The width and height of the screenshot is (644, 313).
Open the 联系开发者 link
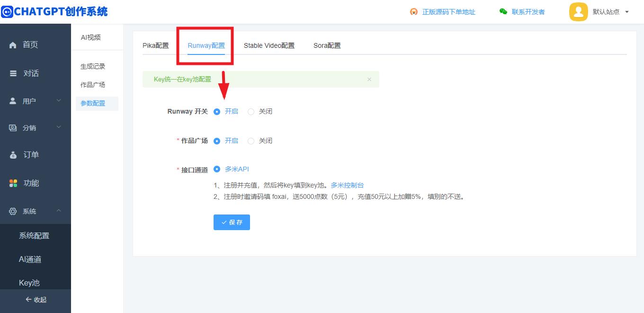point(528,12)
